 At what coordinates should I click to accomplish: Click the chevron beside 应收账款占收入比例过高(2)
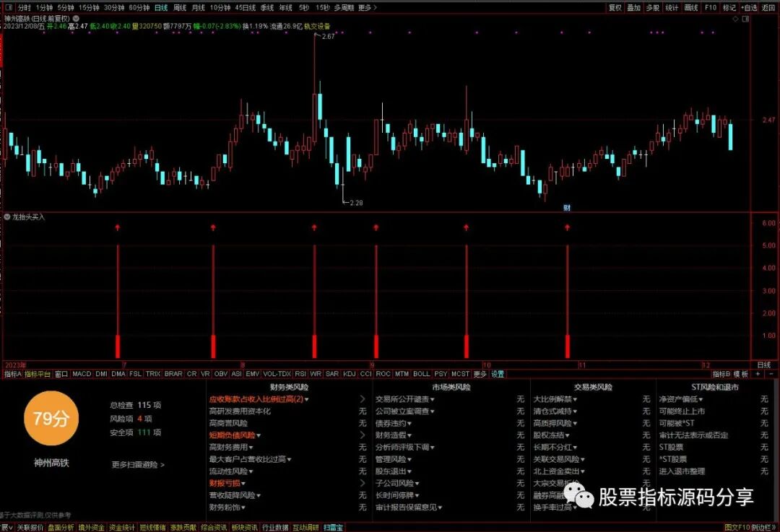click(x=363, y=399)
